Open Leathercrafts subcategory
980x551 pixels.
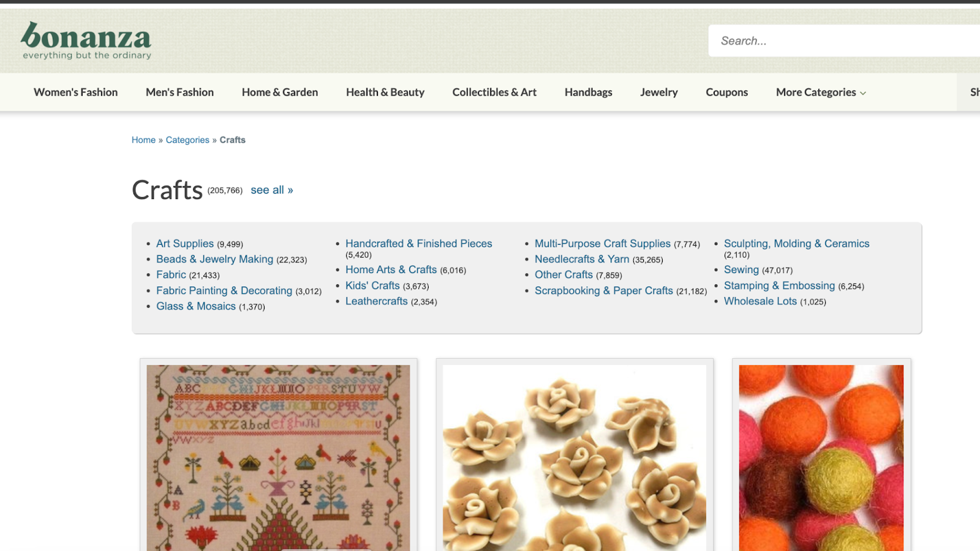377,301
